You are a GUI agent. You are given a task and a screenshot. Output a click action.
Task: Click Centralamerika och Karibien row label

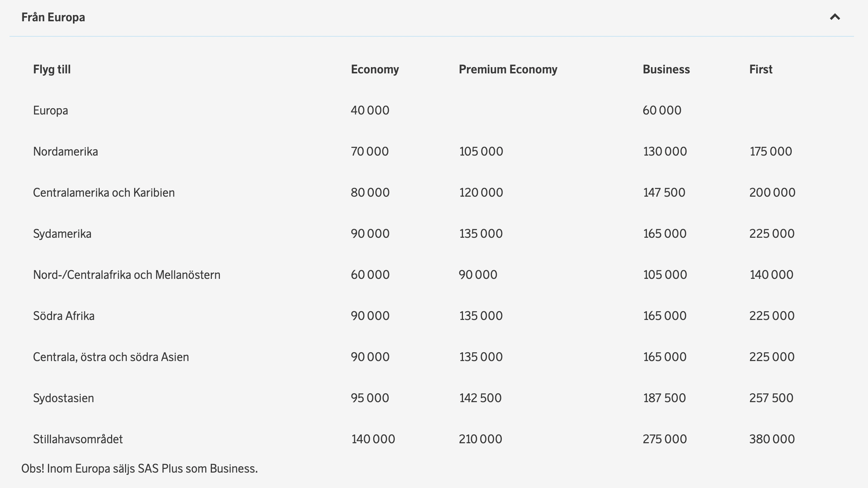[104, 193]
